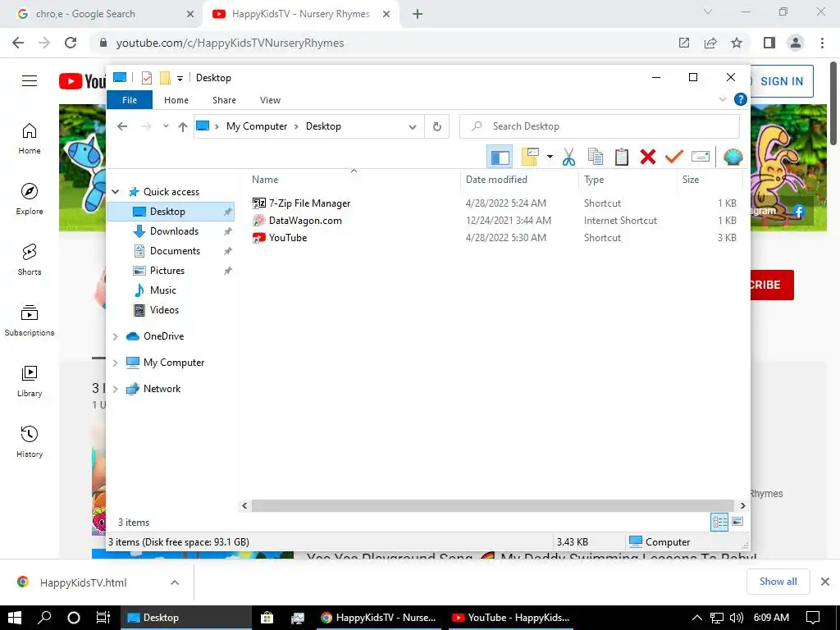Click the Properties quick access checkmark icon
The width and height of the screenshot is (840, 630).
[147, 78]
